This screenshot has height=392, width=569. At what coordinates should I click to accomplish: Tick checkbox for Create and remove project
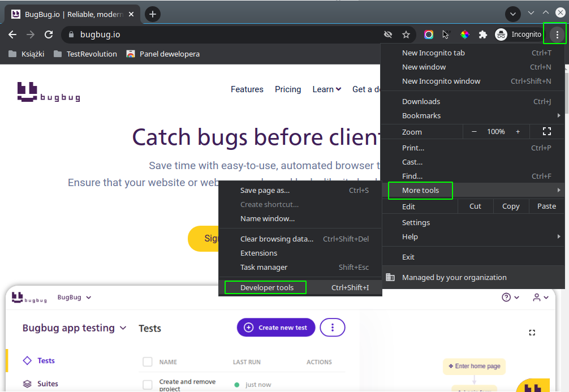147,385
